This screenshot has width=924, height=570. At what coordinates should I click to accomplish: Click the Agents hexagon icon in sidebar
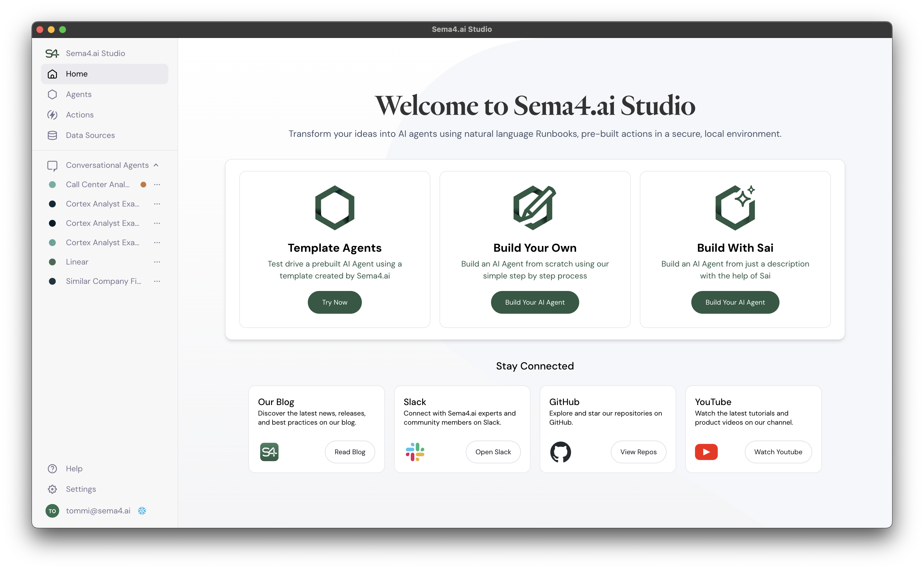coord(52,94)
